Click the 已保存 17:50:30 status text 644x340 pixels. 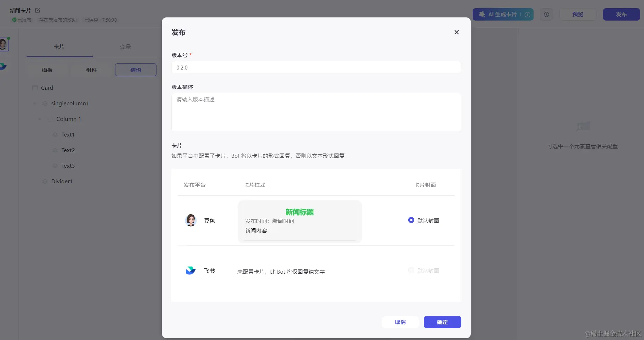pyautogui.click(x=101, y=20)
